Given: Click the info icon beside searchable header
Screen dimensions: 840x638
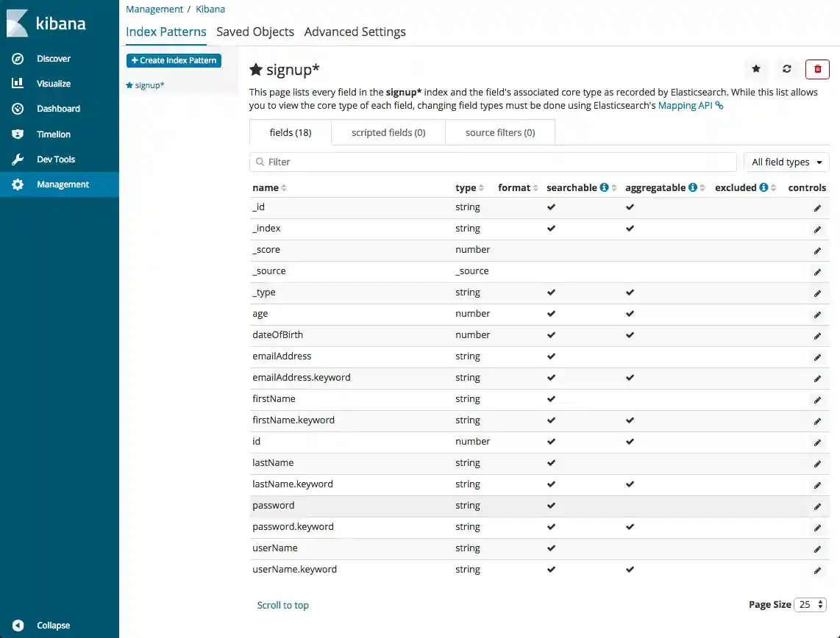Looking at the screenshot, I should [604, 187].
